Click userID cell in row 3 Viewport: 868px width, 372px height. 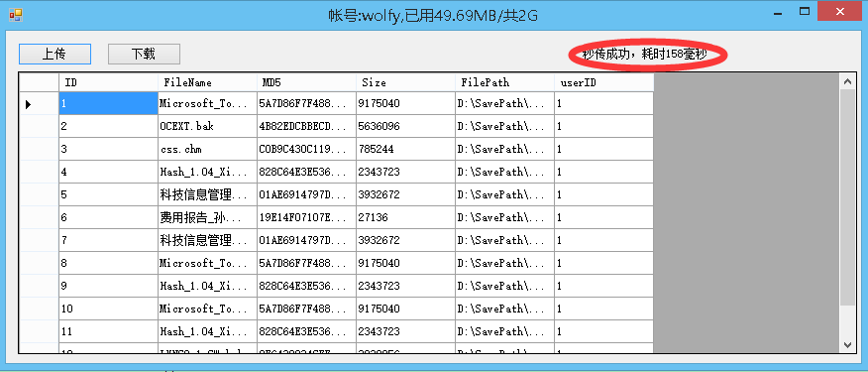point(604,149)
